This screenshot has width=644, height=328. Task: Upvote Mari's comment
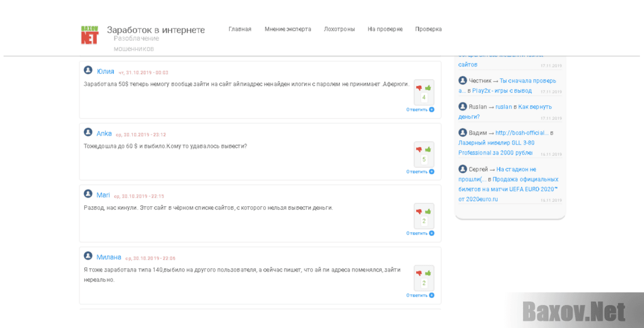(428, 211)
